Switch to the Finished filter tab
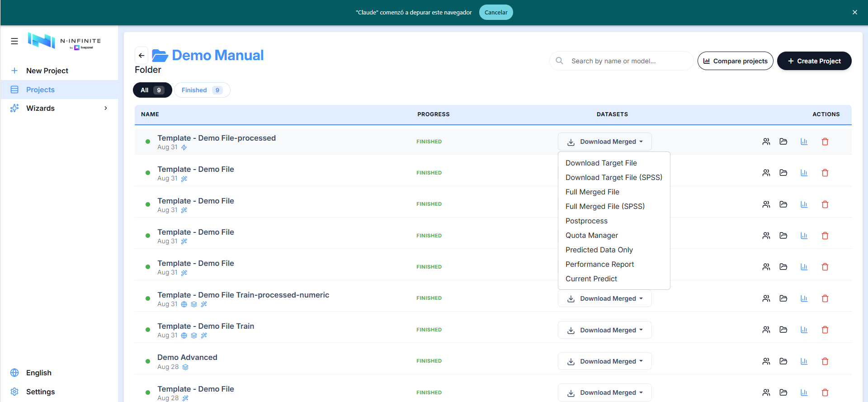The height and width of the screenshot is (402, 868). [202, 90]
